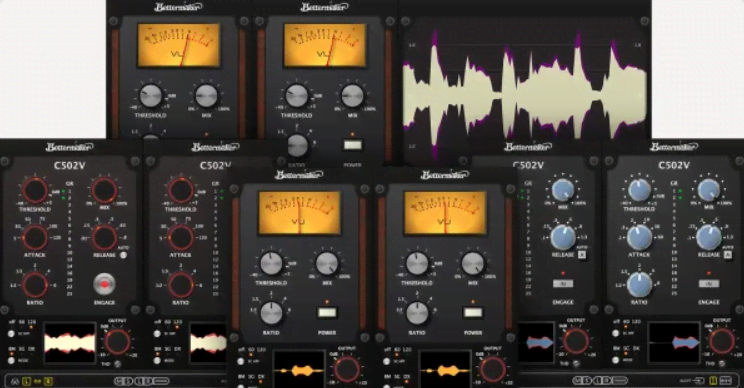This screenshot has height=388, width=744.
Task: Click the link icon between L and R in bottom-left toolbar
Action: 37,381
